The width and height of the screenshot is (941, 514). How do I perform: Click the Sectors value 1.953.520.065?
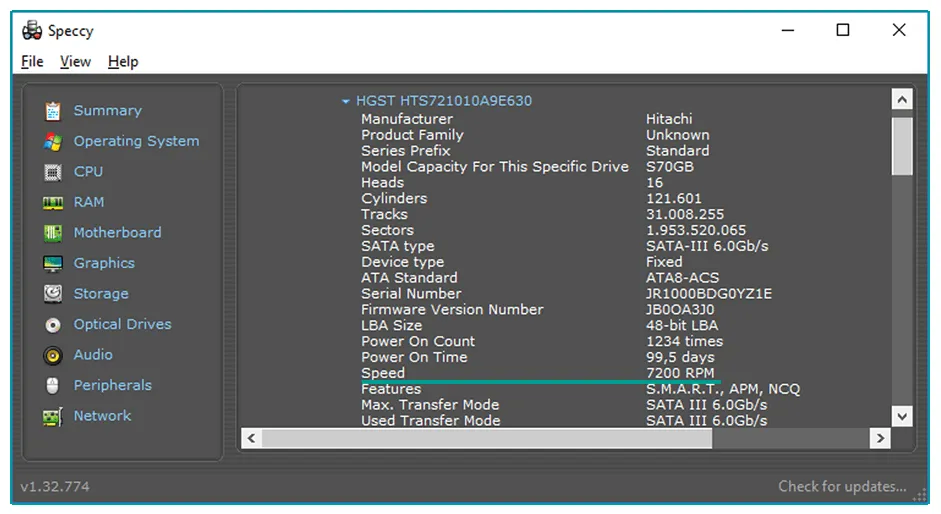(x=696, y=230)
